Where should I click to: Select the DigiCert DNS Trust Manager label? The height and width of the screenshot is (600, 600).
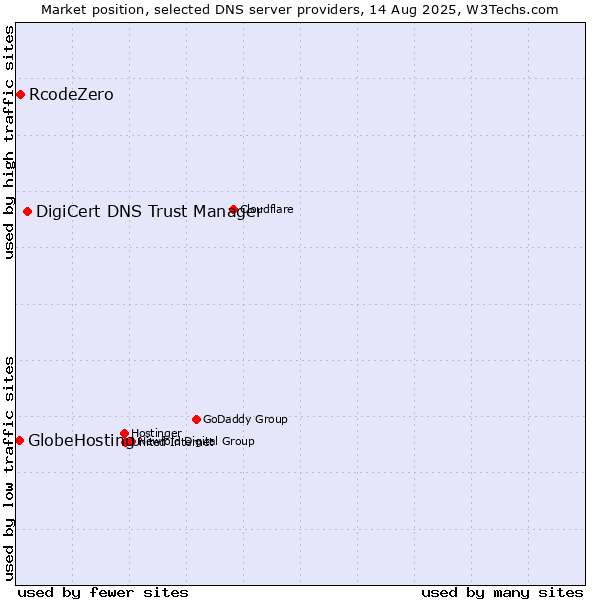pos(149,212)
